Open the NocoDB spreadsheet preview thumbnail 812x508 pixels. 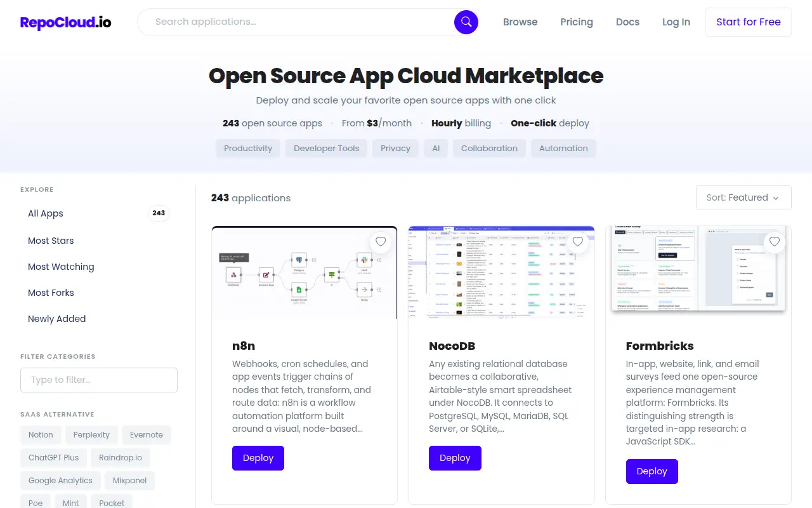tap(501, 272)
